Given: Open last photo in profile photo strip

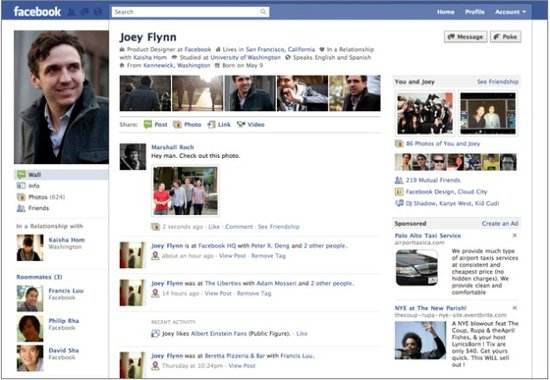Looking at the screenshot, I should [x=355, y=93].
